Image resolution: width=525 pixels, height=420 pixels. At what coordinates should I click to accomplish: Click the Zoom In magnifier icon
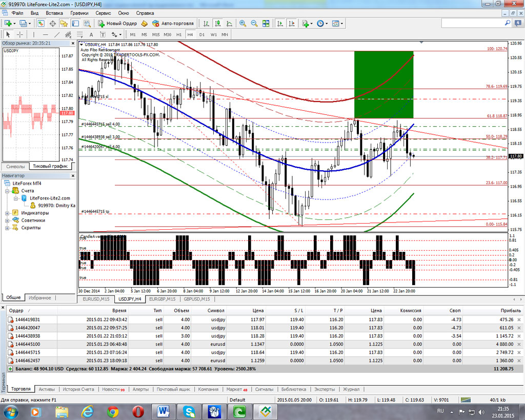tap(242, 24)
